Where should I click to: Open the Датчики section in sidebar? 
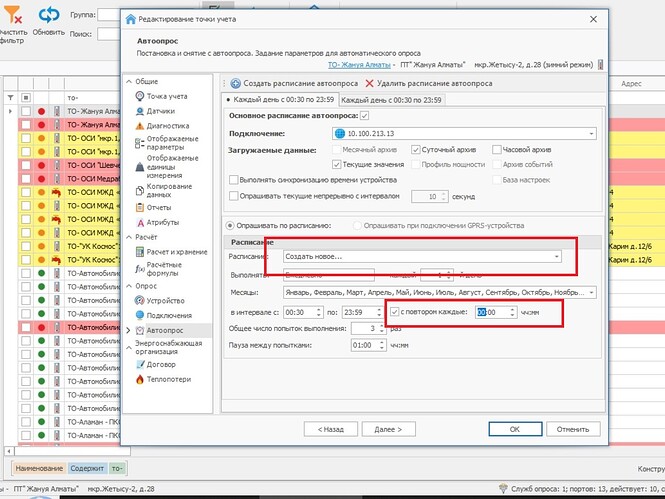(160, 111)
